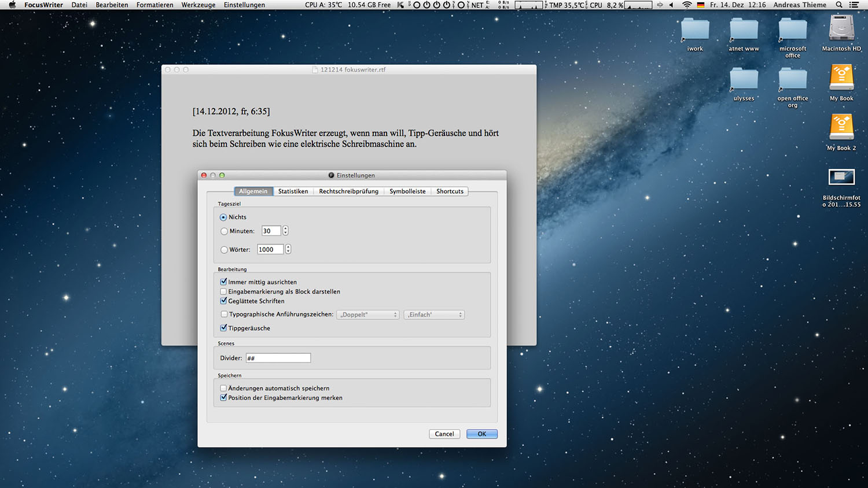Screen dimensions: 868x488
Task: Click the Minuten value stepper arrows
Action: (x=285, y=231)
